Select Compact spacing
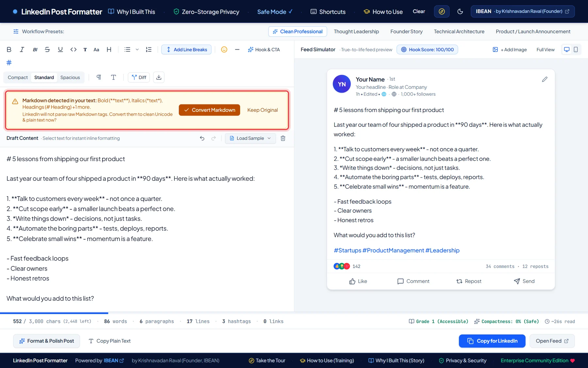Screen dimensions: 588x368 18,77
